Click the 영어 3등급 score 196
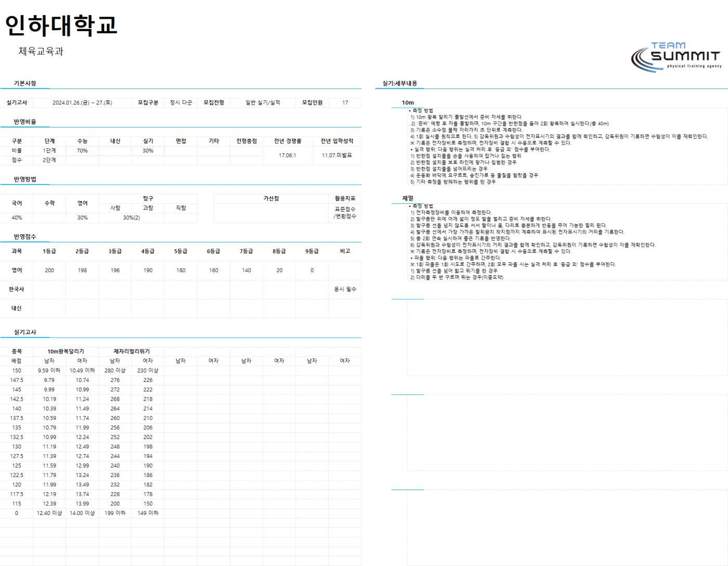This screenshot has width=728, height=566. 115,270
